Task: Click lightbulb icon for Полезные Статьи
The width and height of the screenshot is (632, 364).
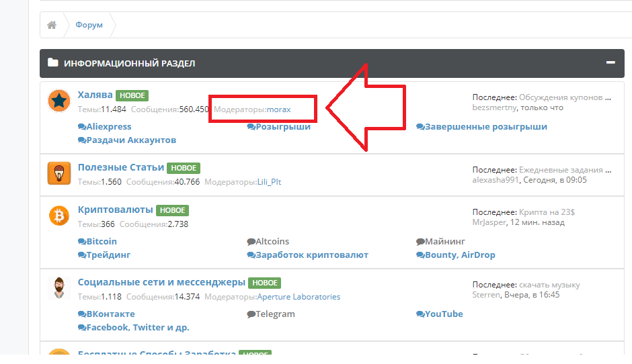Action: [59, 173]
